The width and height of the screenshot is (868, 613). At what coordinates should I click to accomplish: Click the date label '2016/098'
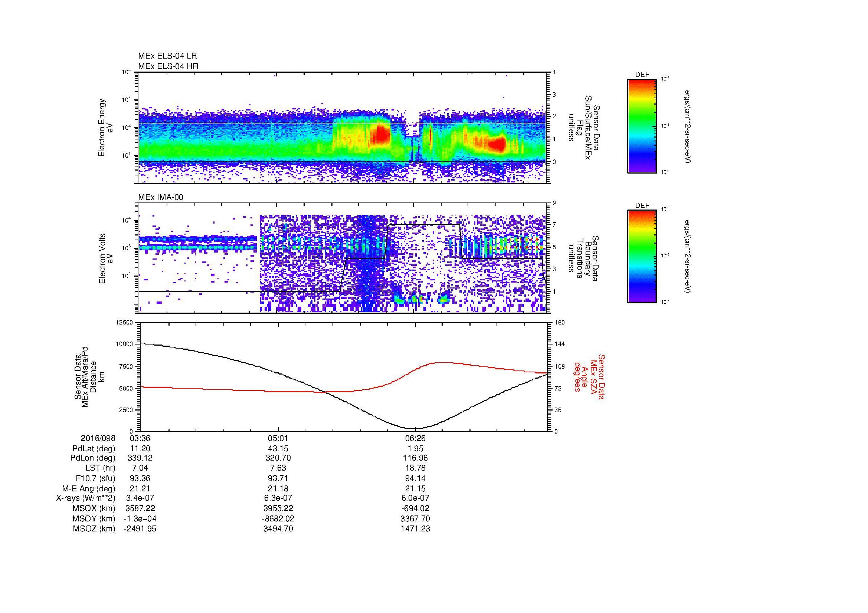[x=98, y=438]
